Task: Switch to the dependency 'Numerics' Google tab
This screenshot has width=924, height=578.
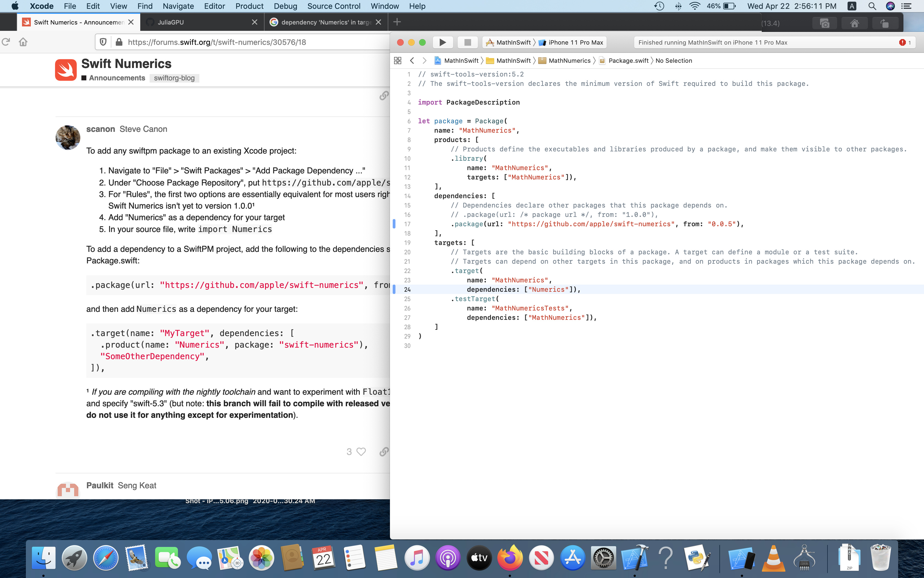Action: pyautogui.click(x=326, y=22)
